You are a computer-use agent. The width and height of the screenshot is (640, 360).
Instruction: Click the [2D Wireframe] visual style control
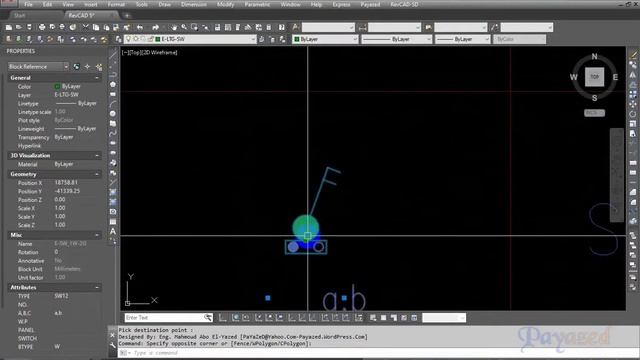pyautogui.click(x=160, y=52)
